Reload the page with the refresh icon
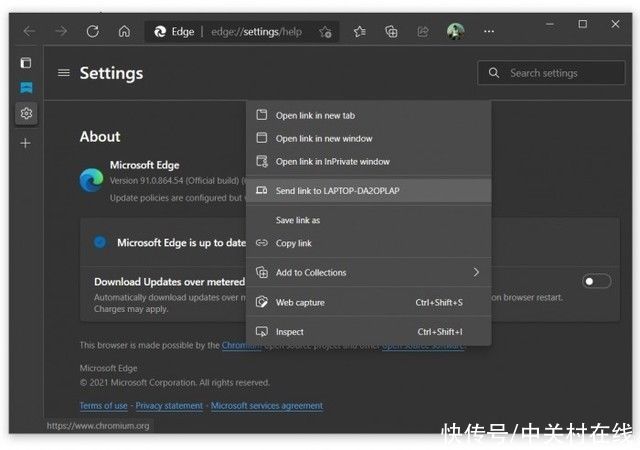The height and width of the screenshot is (450, 640). (x=93, y=31)
